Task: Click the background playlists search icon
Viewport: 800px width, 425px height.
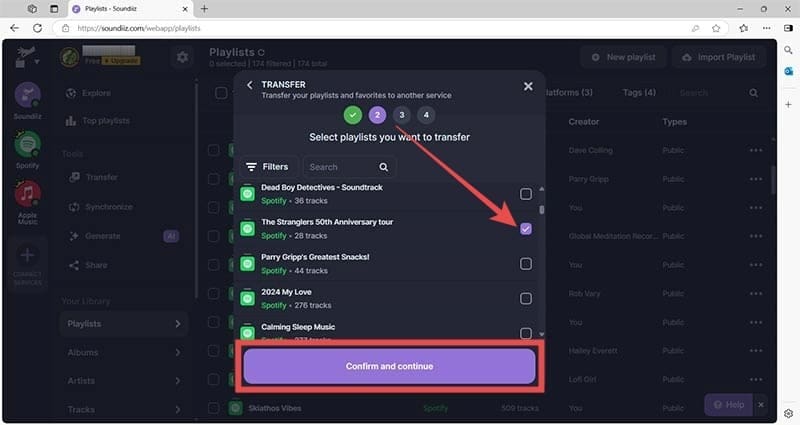Action: pos(754,93)
